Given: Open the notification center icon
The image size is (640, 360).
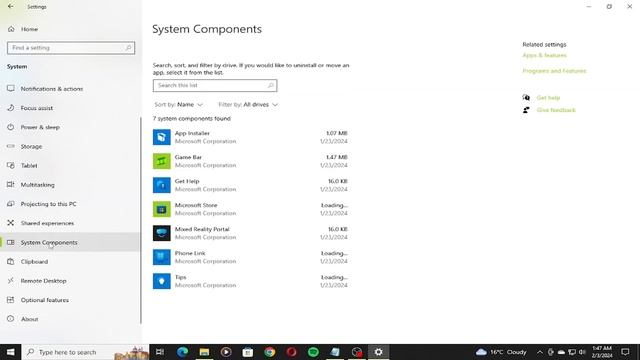Looking at the screenshot, I should 625,352.
